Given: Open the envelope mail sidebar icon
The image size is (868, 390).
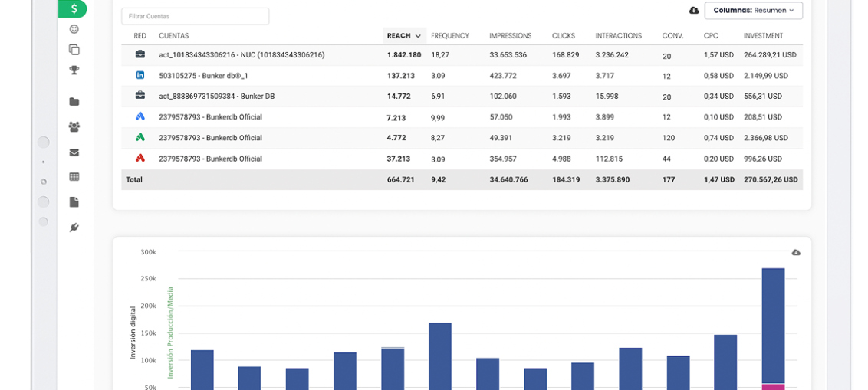Looking at the screenshot, I should pyautogui.click(x=74, y=152).
